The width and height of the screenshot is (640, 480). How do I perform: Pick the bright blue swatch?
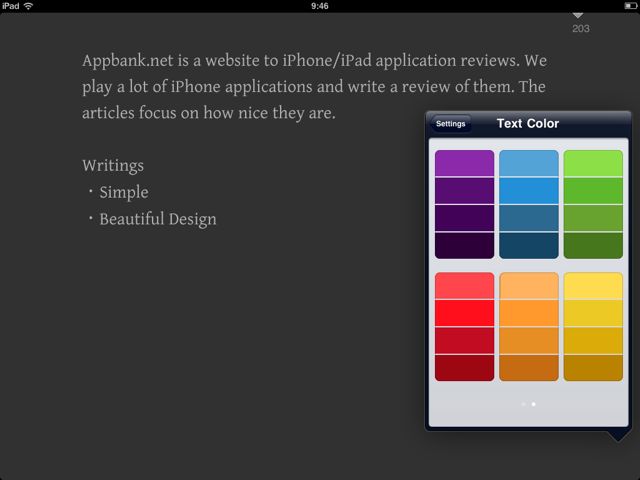529,191
